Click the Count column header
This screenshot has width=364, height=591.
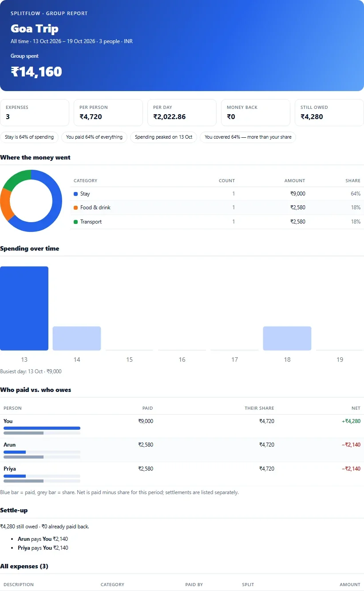click(227, 181)
